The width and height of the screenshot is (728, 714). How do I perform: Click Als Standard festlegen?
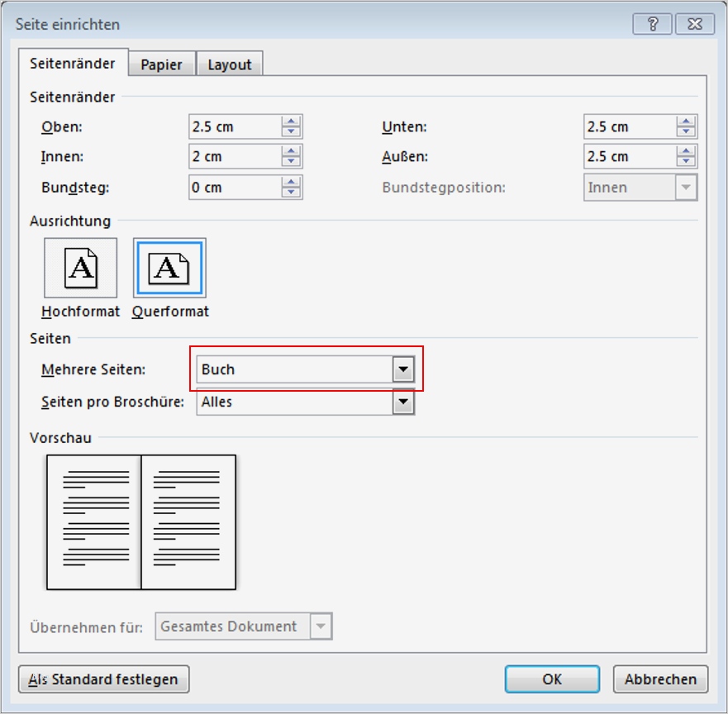(x=103, y=679)
